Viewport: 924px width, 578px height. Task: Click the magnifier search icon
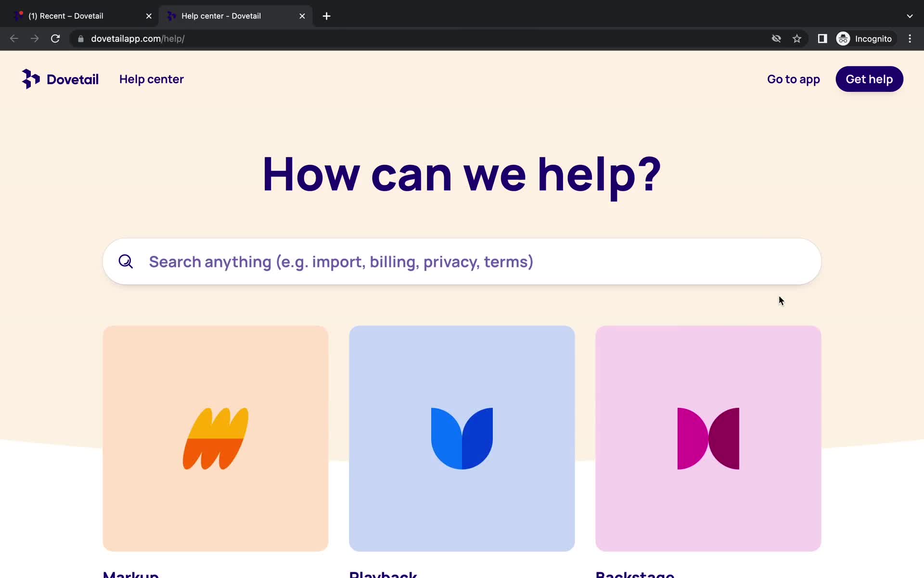126,262
